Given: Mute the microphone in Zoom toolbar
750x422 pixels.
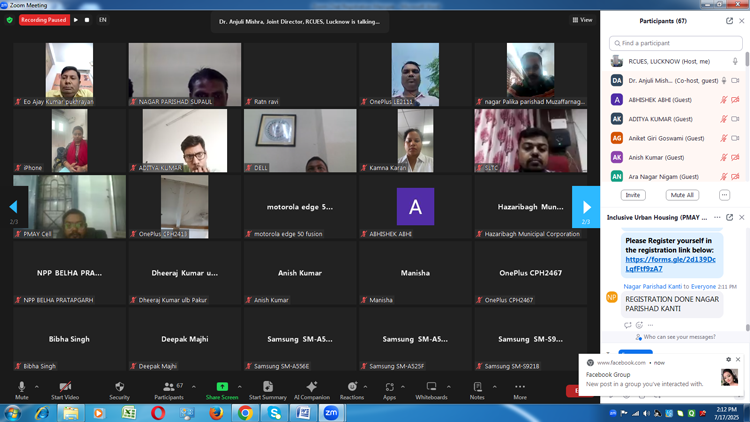Looking at the screenshot, I should [22, 390].
